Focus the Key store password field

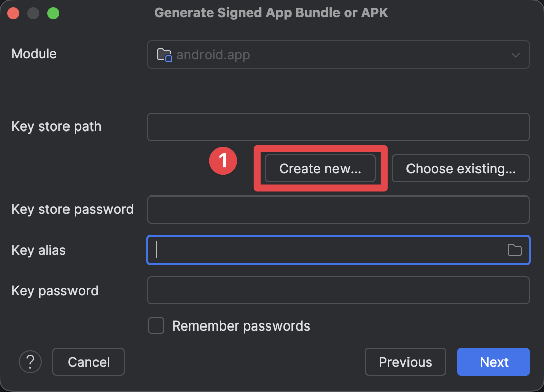click(337, 209)
